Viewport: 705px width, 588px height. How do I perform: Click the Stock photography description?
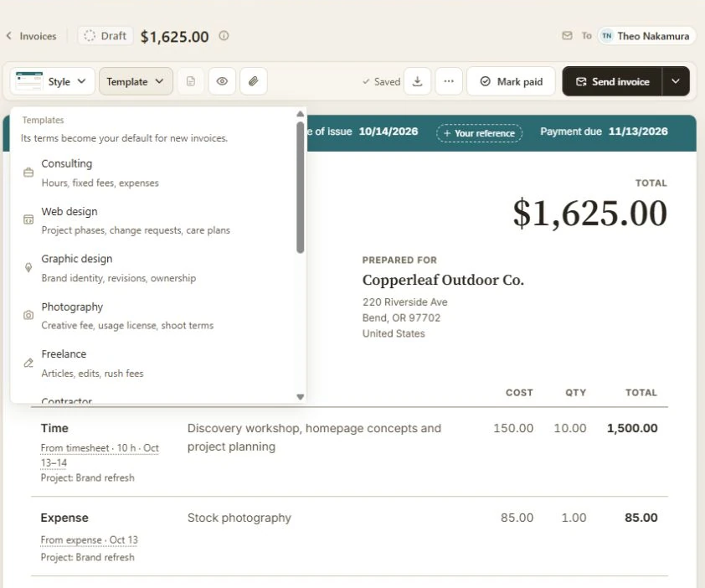coord(239,518)
